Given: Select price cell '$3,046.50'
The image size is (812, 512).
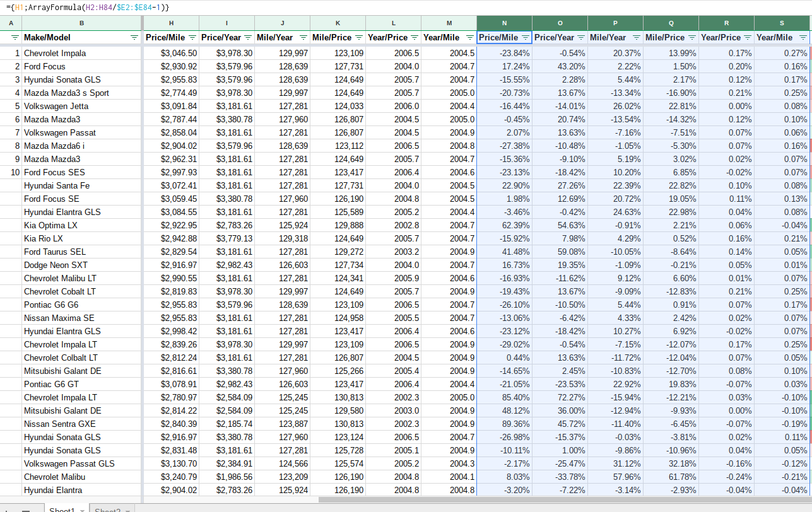Looking at the screenshot, I should point(172,53).
